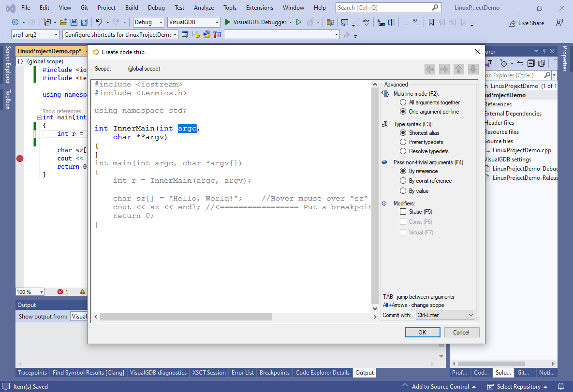Viewport: 573px width, 392px height.
Task: Click the Solution Explorer search magnifier icon
Action: click(547, 75)
